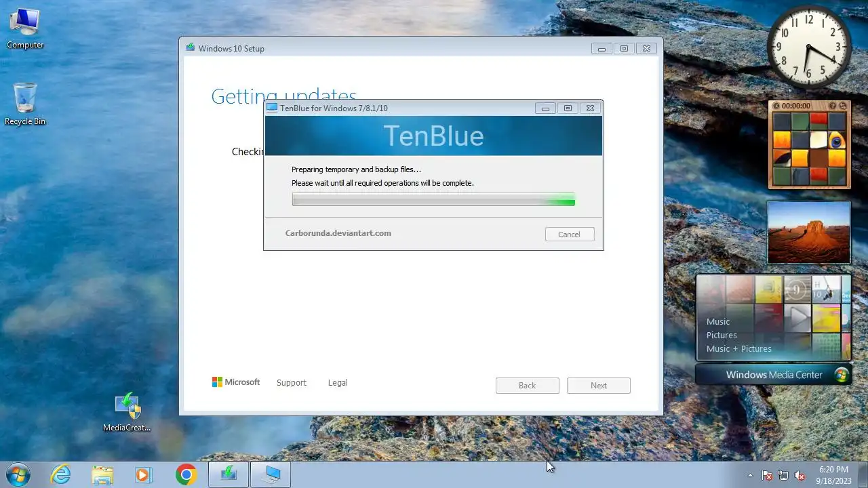Viewport: 868px width, 488px height.
Task: Select the MediaCreationTool desktop shortcut
Action: 127,412
